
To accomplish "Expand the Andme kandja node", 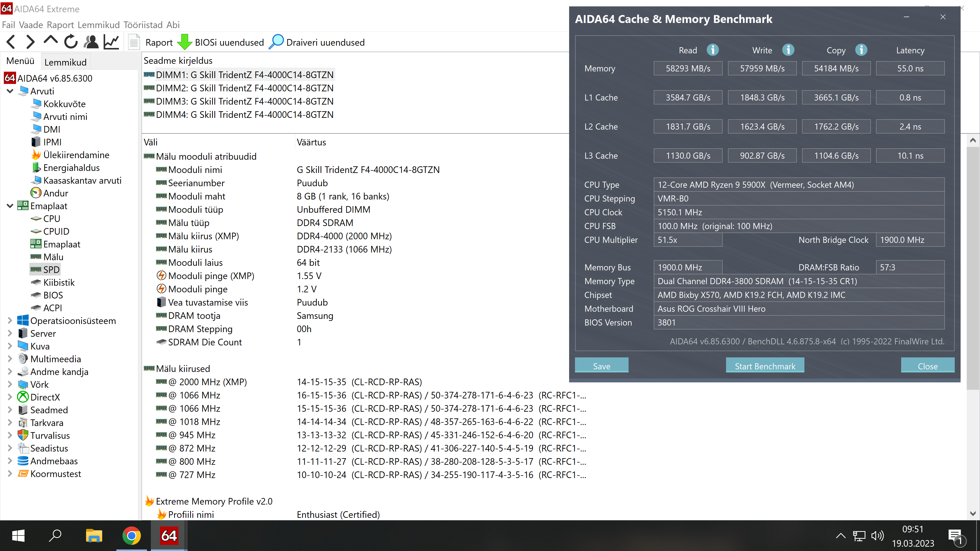I will click(x=10, y=371).
